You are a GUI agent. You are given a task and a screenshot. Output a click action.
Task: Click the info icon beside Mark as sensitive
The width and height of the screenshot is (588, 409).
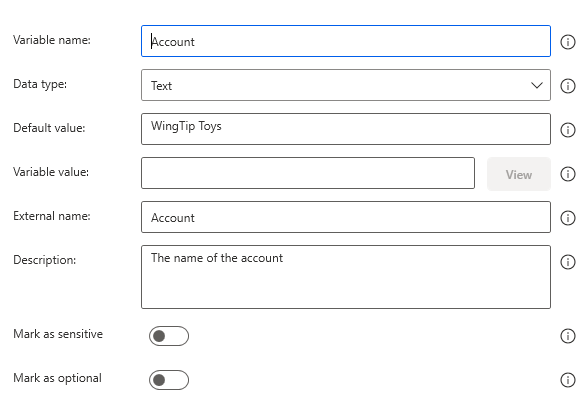(x=568, y=336)
